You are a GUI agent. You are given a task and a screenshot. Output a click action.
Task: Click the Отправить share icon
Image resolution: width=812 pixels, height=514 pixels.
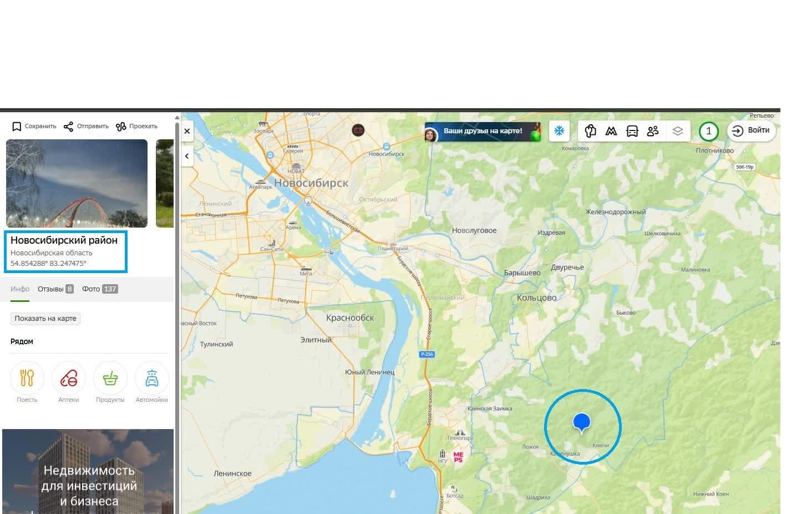coord(68,127)
